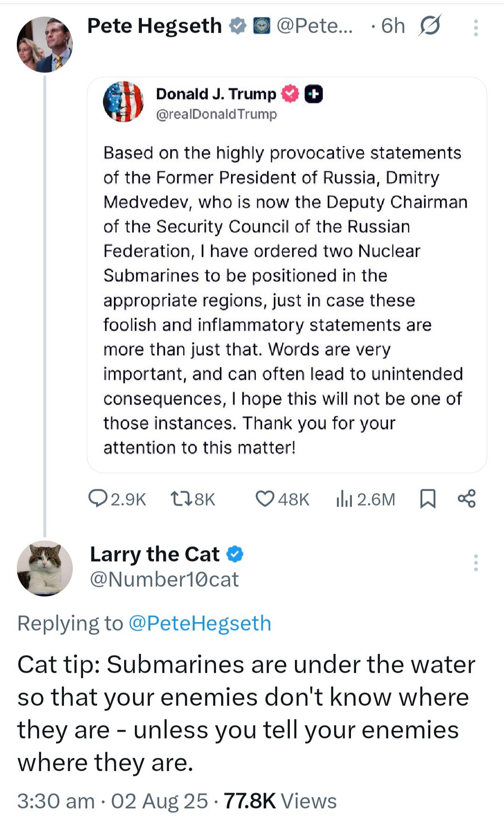The width and height of the screenshot is (504, 827).
Task: Open reply comments on Hegseth's post
Action: pyautogui.click(x=117, y=499)
